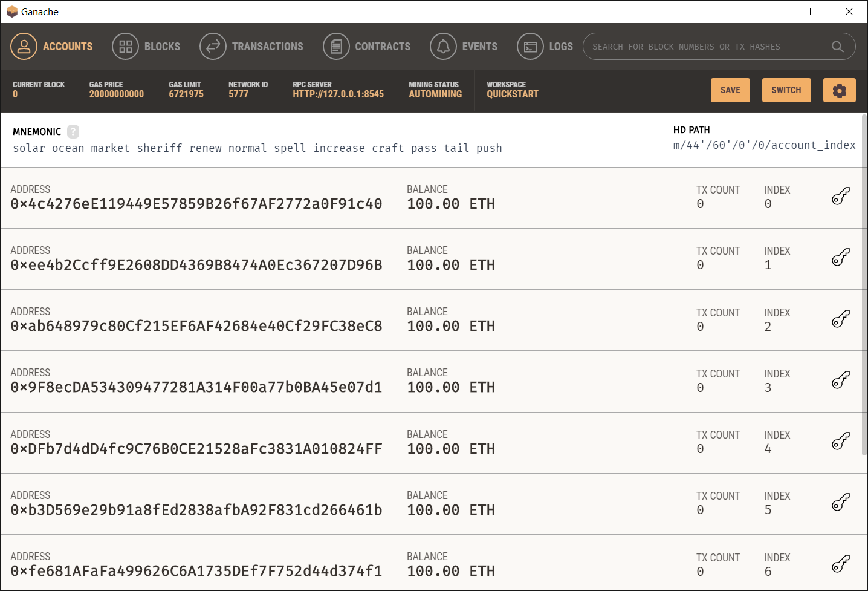Click the gas price value 20000000000

point(117,94)
